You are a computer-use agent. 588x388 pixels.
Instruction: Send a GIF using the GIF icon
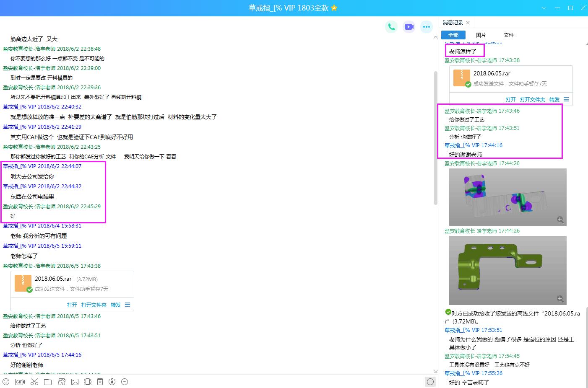pos(19,382)
